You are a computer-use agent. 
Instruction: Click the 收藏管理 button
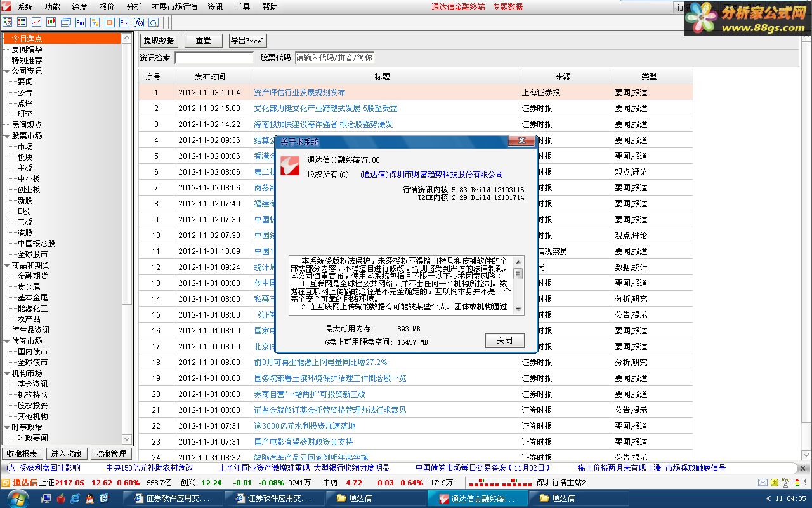111,454
